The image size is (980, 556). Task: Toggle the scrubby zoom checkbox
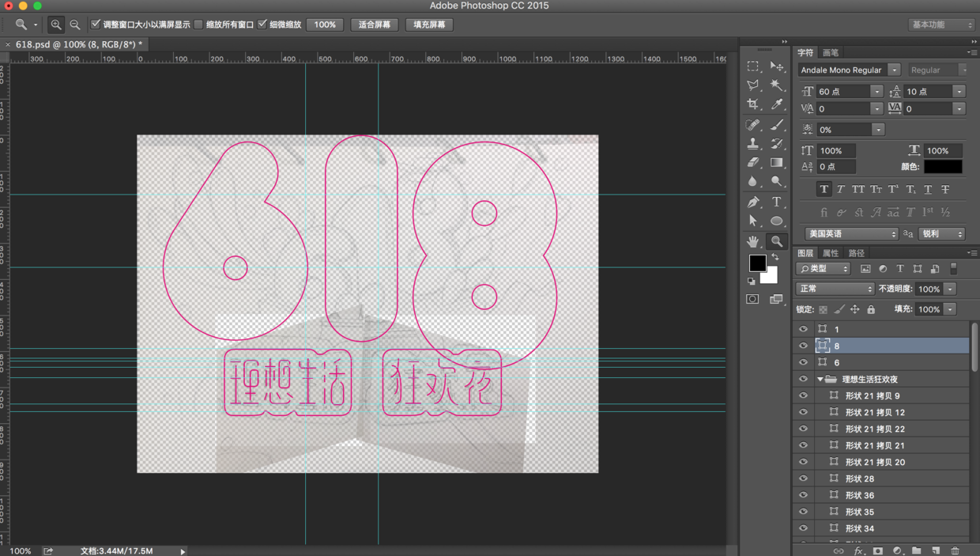(262, 25)
